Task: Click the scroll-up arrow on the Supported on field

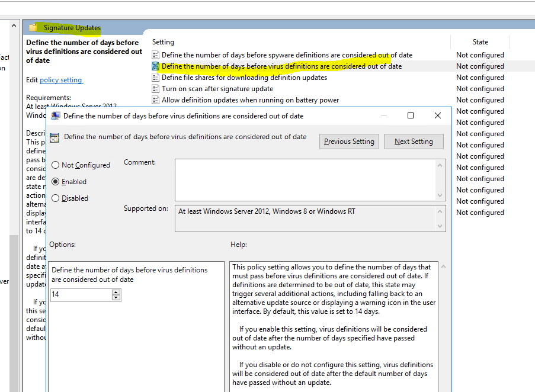Action: pos(441,211)
